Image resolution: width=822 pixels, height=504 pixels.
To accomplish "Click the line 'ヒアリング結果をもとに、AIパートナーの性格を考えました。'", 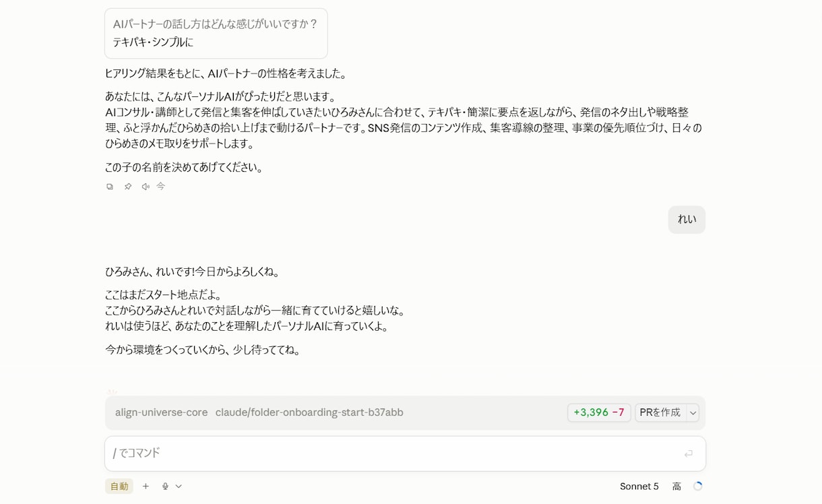I will click(228, 73).
